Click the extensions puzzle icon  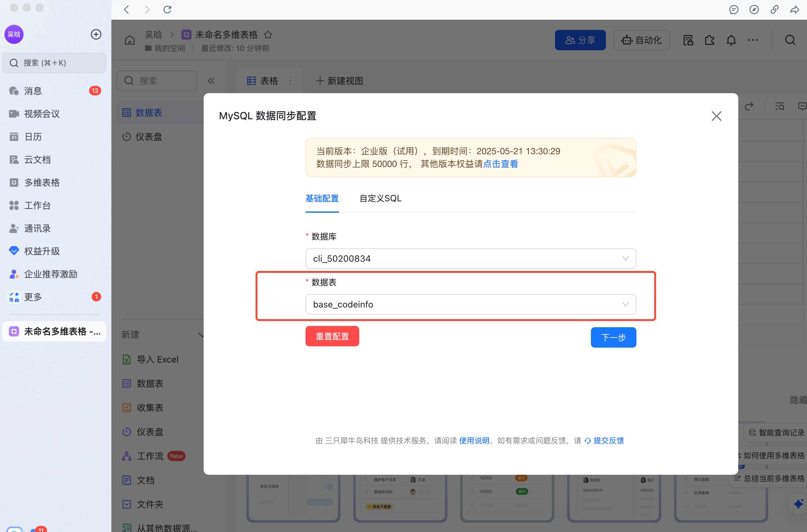710,40
